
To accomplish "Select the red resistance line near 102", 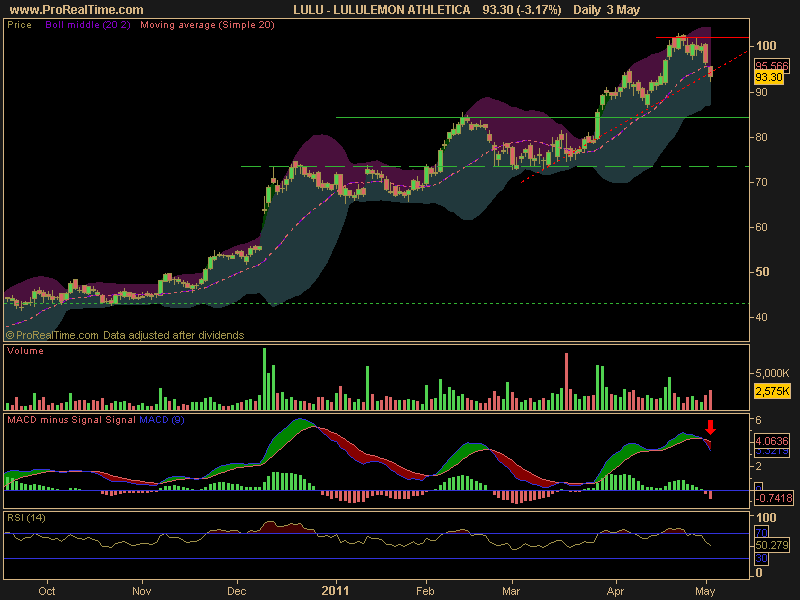I will pos(702,37).
